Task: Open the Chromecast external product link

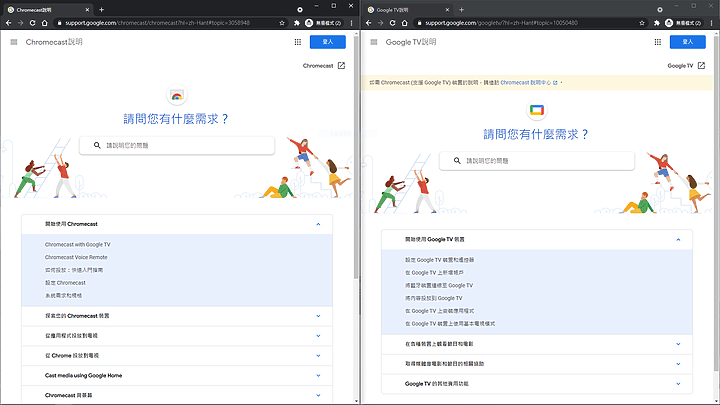Action: point(324,66)
